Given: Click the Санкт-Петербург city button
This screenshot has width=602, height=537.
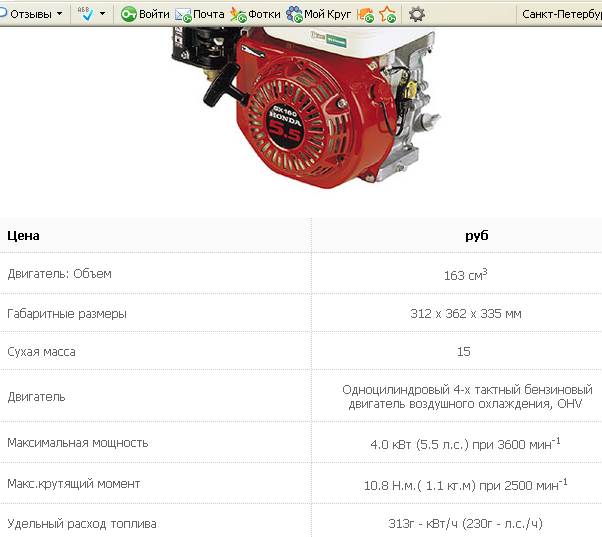Looking at the screenshot, I should coord(561,14).
